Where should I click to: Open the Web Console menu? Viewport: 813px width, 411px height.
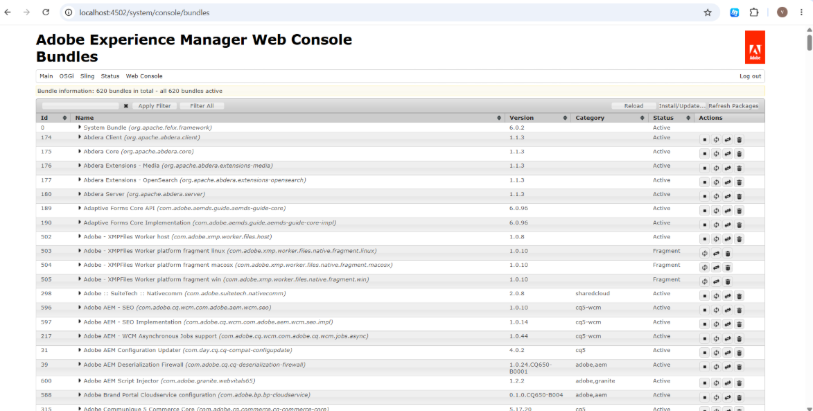coord(144,76)
